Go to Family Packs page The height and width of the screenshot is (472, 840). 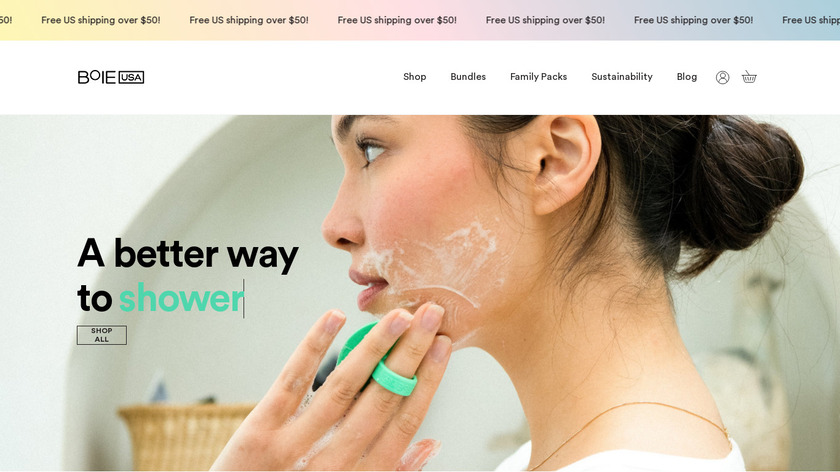[538, 77]
